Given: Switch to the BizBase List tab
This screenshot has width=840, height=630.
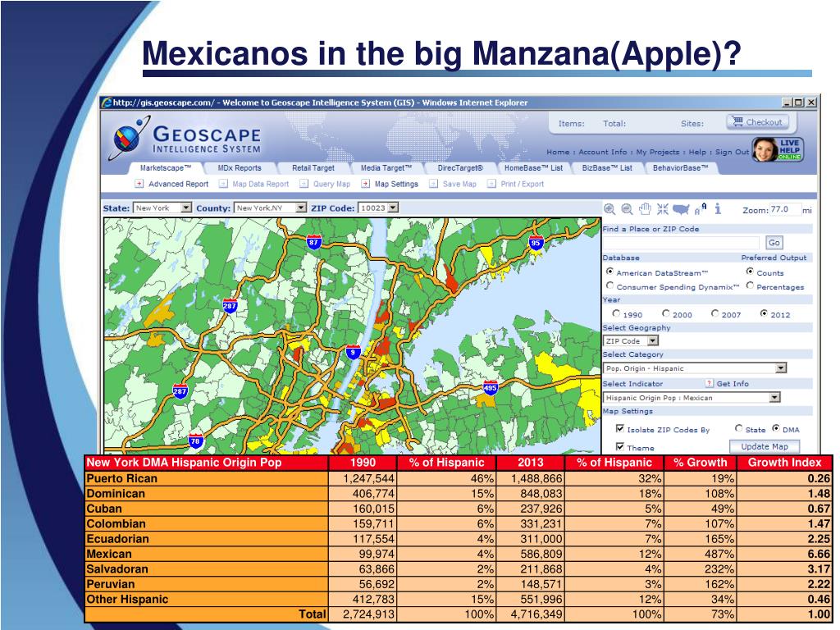Looking at the screenshot, I should point(607,168).
